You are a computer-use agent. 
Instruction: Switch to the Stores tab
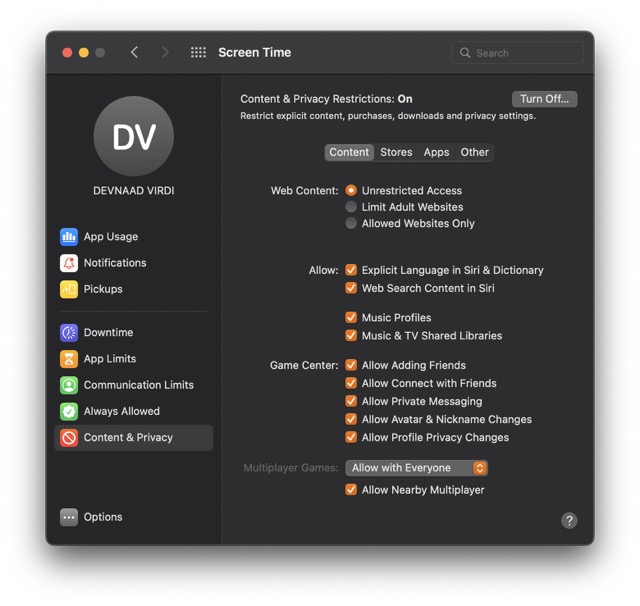[396, 152]
